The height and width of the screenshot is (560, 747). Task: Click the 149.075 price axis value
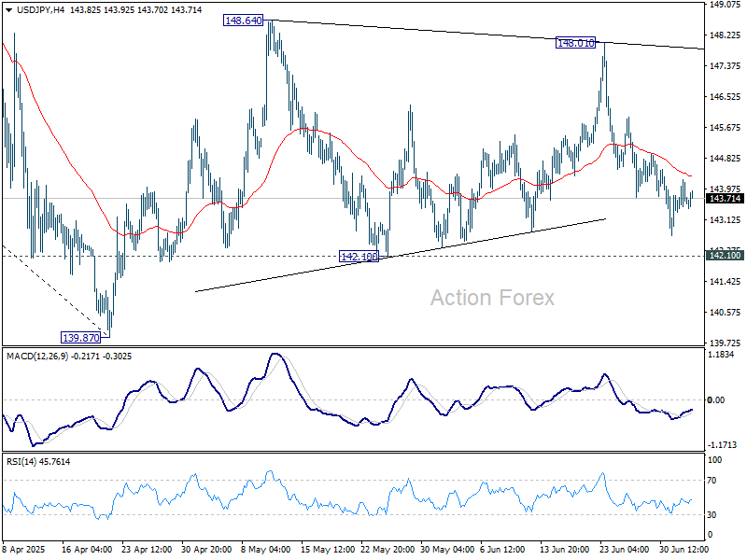pos(726,5)
